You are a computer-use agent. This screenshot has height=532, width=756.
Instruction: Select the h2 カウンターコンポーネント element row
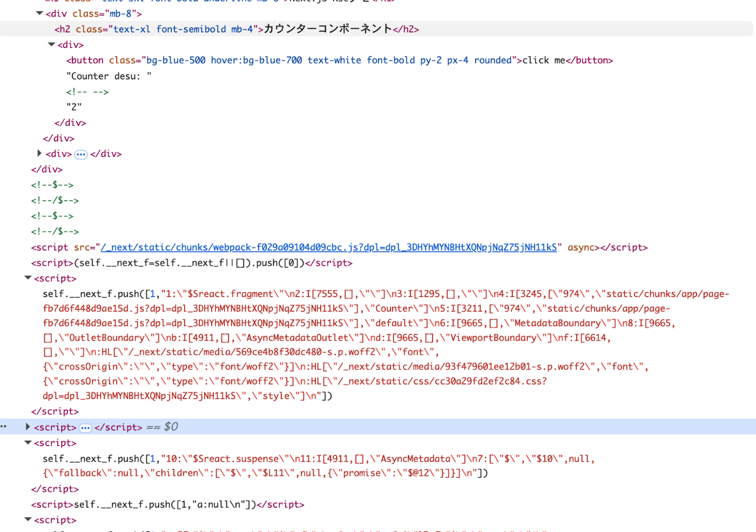click(376, 29)
